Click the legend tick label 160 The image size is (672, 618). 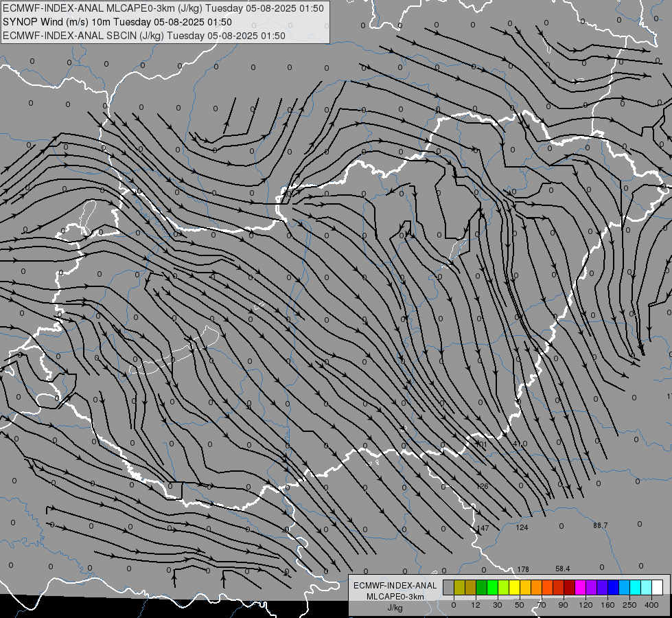[x=607, y=605]
